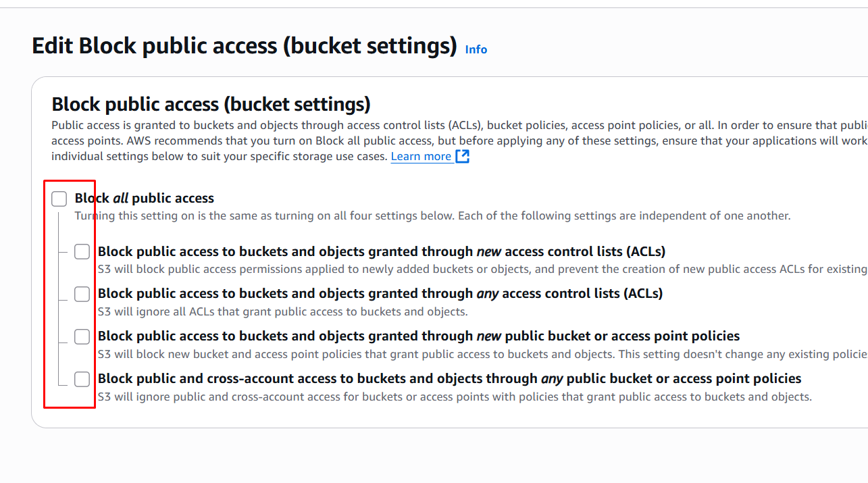Viewport: 868px width, 483px height.
Task: Toggle checkbox for new public bucket policies
Action: click(x=82, y=336)
